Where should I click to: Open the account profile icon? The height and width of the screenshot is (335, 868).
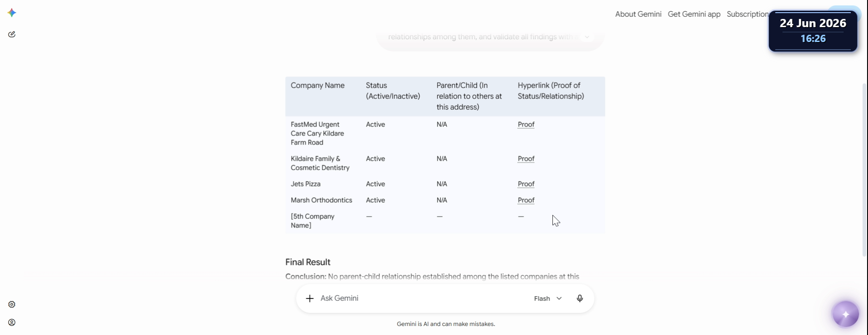[x=12, y=322]
